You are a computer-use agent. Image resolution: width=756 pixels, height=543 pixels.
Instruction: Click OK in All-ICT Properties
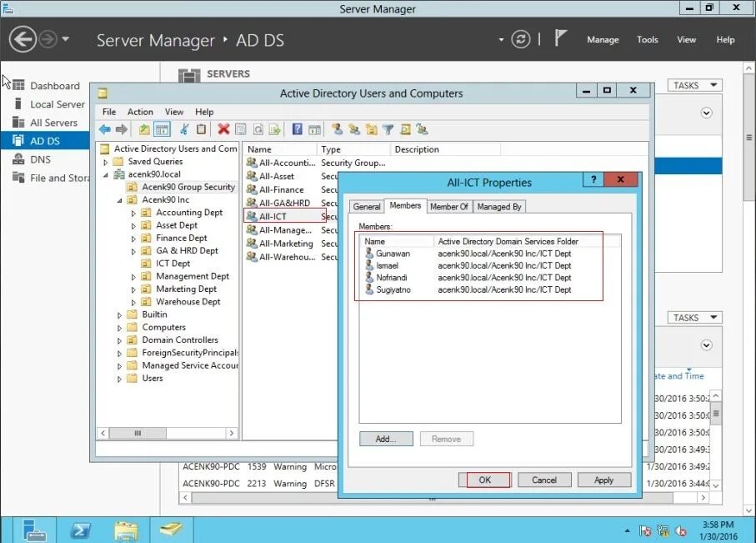[x=484, y=480]
